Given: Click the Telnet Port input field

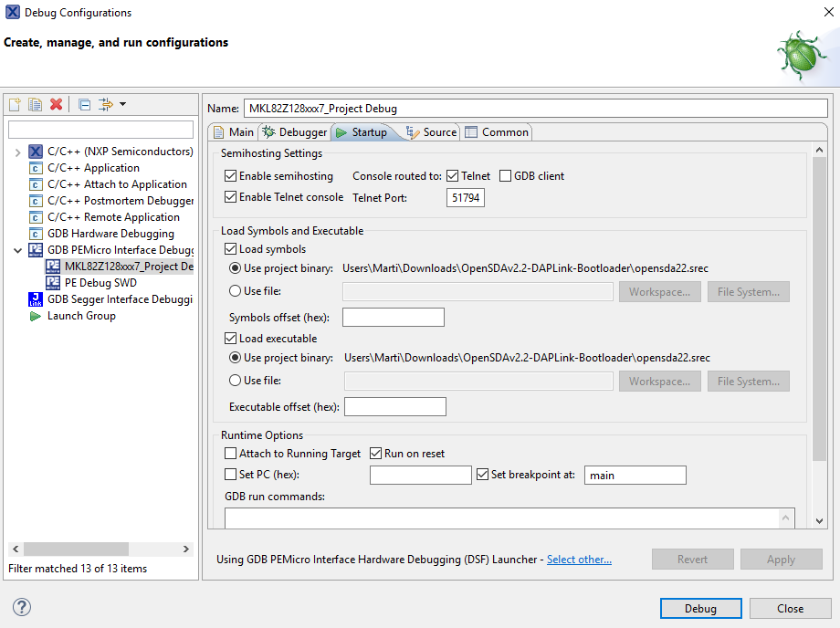Looking at the screenshot, I should point(466,198).
